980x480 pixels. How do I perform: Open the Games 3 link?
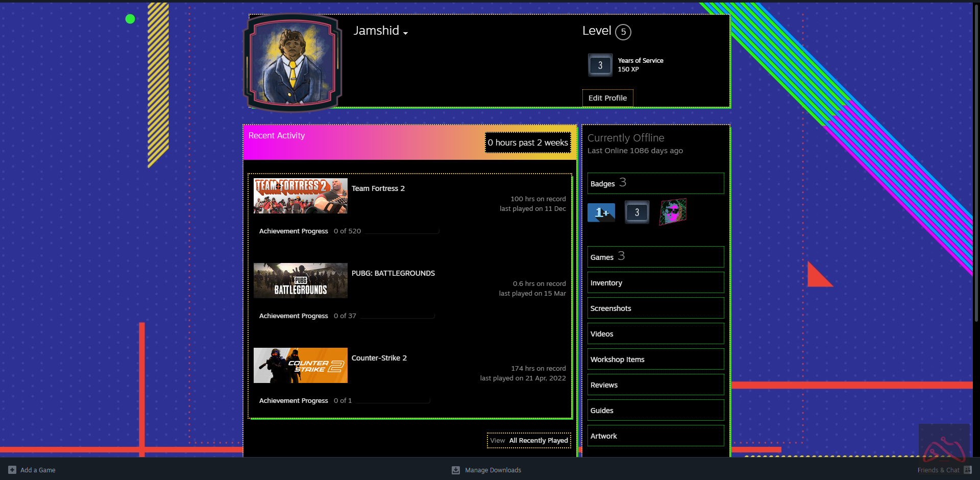pyautogui.click(x=607, y=257)
